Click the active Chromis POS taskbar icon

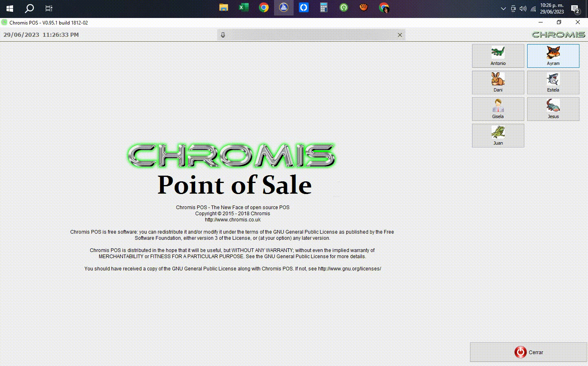click(x=283, y=8)
